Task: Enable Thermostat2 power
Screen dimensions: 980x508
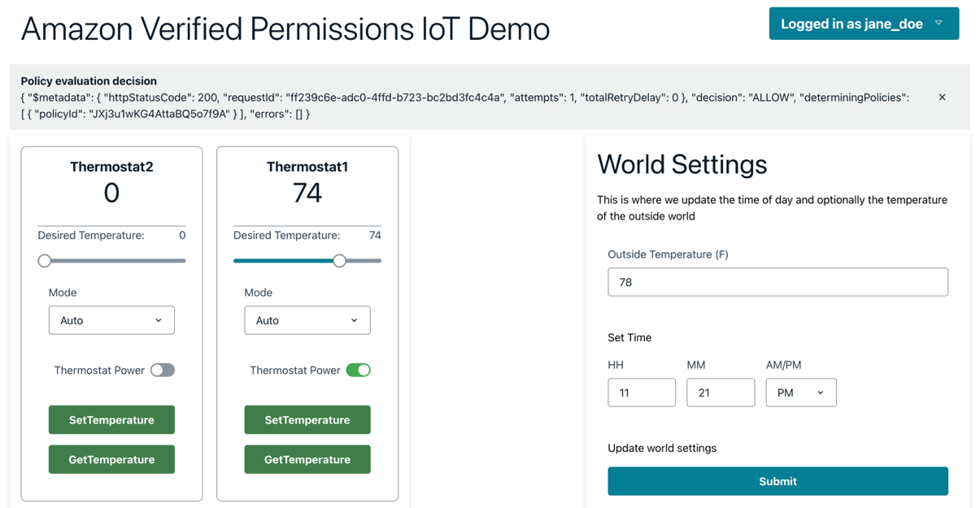Action: pos(162,370)
